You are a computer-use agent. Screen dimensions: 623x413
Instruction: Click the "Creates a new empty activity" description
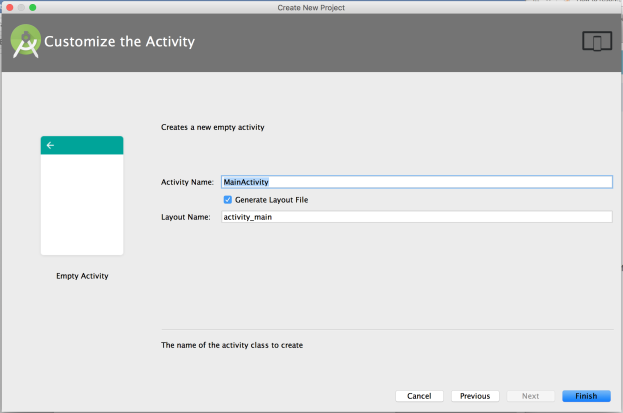[x=219, y=128]
